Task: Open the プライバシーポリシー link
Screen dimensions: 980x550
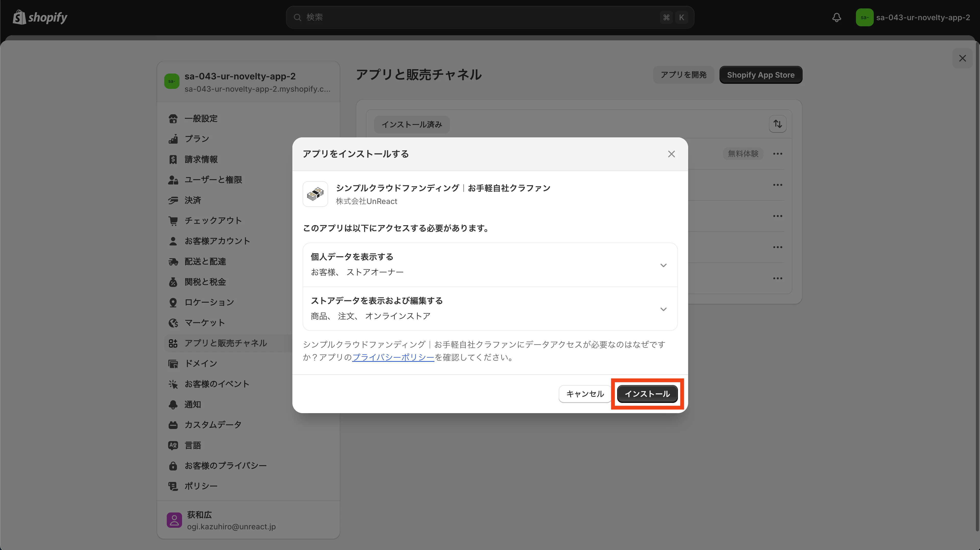Action: (x=393, y=357)
